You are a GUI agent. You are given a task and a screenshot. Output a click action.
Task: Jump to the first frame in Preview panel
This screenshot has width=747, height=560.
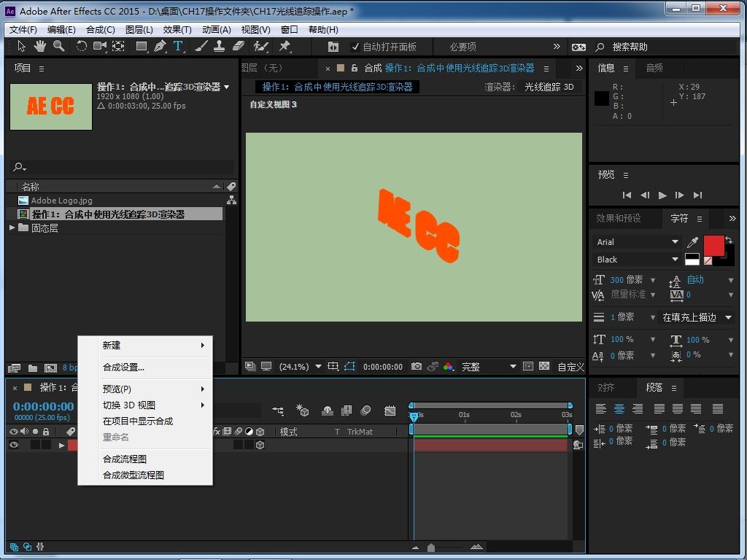627,195
